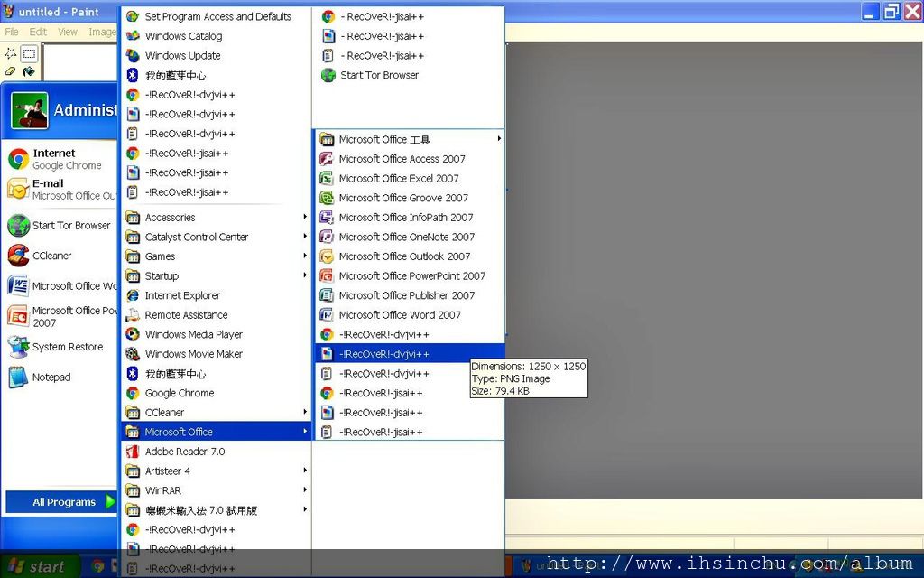The image size is (924, 578).
Task: Launch Microsoft Office Word 2007 in Office submenu
Action: click(x=410, y=314)
